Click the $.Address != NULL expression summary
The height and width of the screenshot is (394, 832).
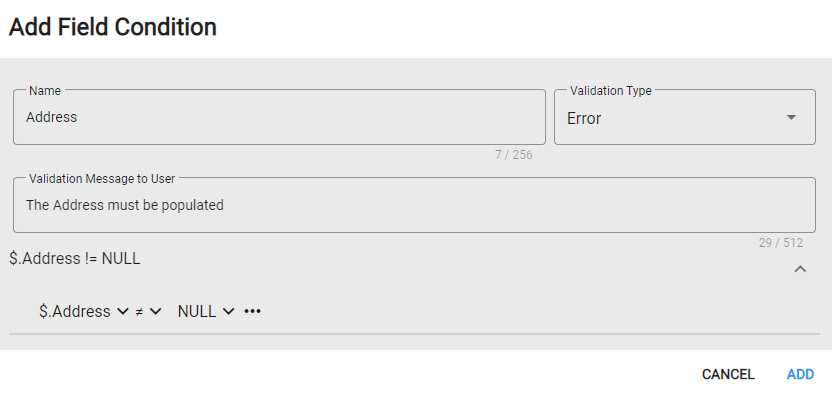(75, 259)
